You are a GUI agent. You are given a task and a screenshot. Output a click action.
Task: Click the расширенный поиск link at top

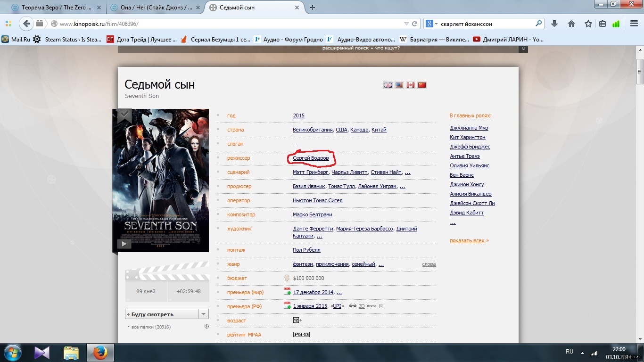pos(347,48)
